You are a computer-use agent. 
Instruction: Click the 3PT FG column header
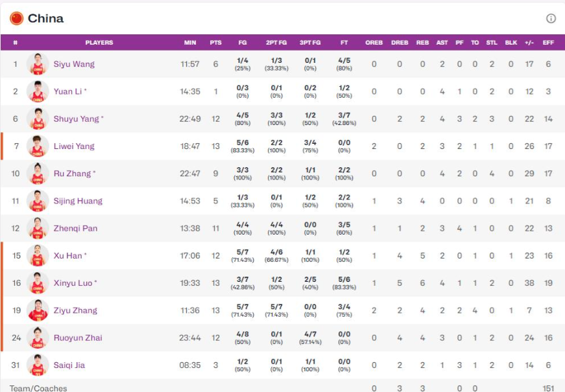[x=310, y=43]
